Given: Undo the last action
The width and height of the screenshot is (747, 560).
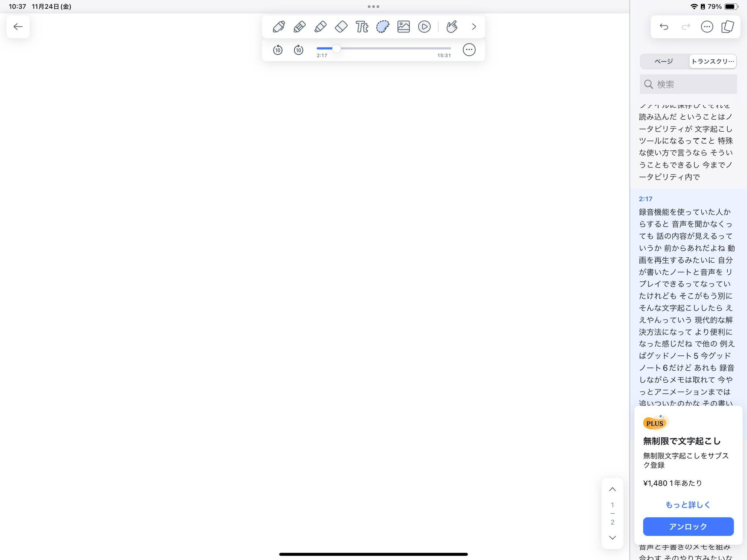Looking at the screenshot, I should click(664, 27).
